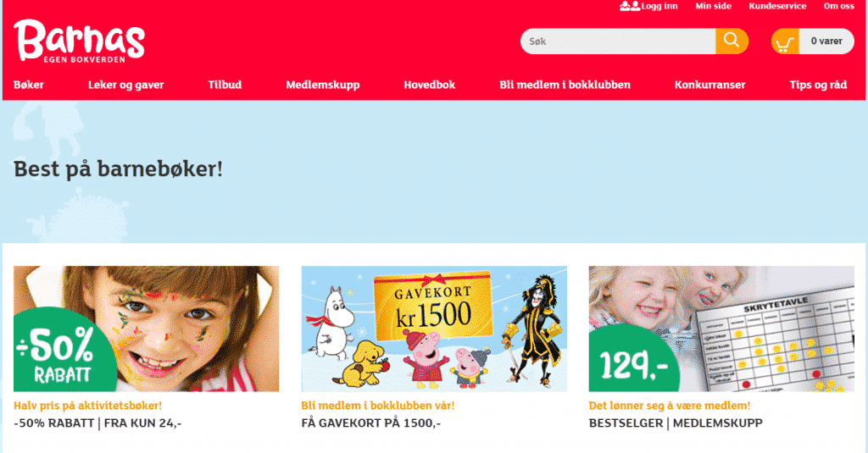Click Det lønner seg å være medlem link

click(670, 406)
